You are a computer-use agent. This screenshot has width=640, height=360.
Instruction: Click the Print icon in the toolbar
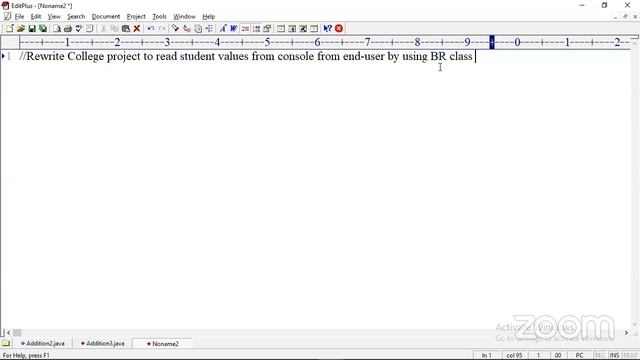tap(68, 29)
